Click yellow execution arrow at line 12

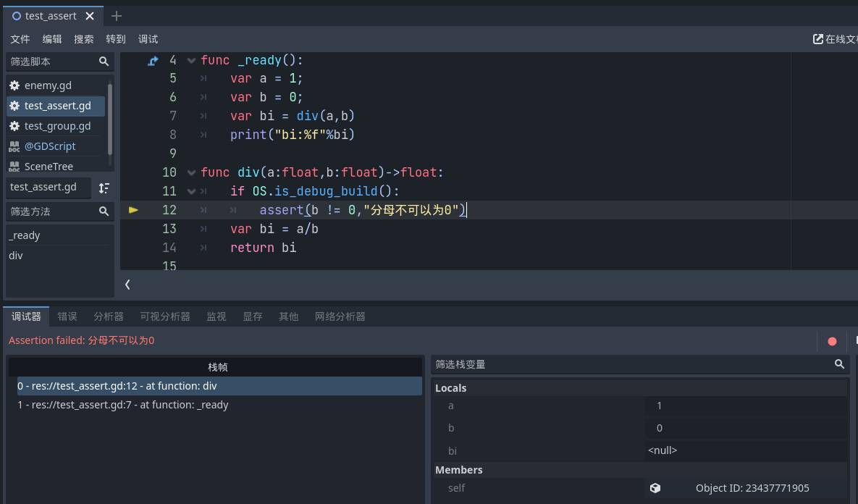coord(133,209)
